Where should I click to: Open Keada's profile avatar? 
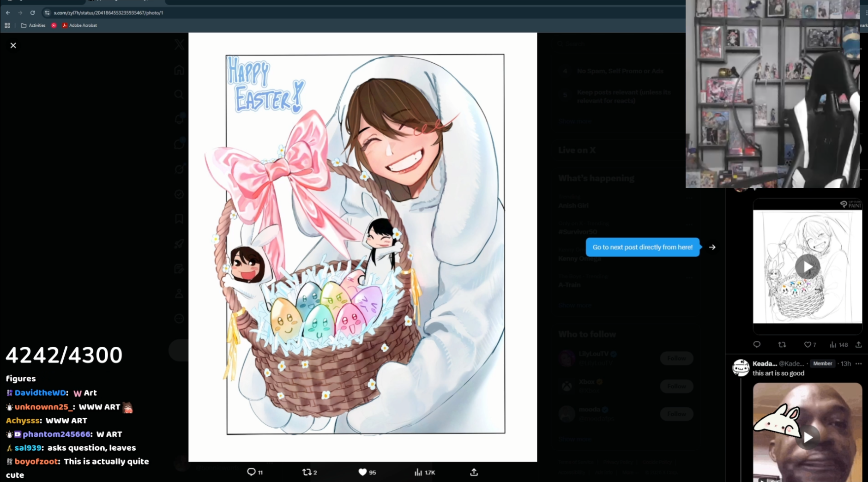click(741, 368)
